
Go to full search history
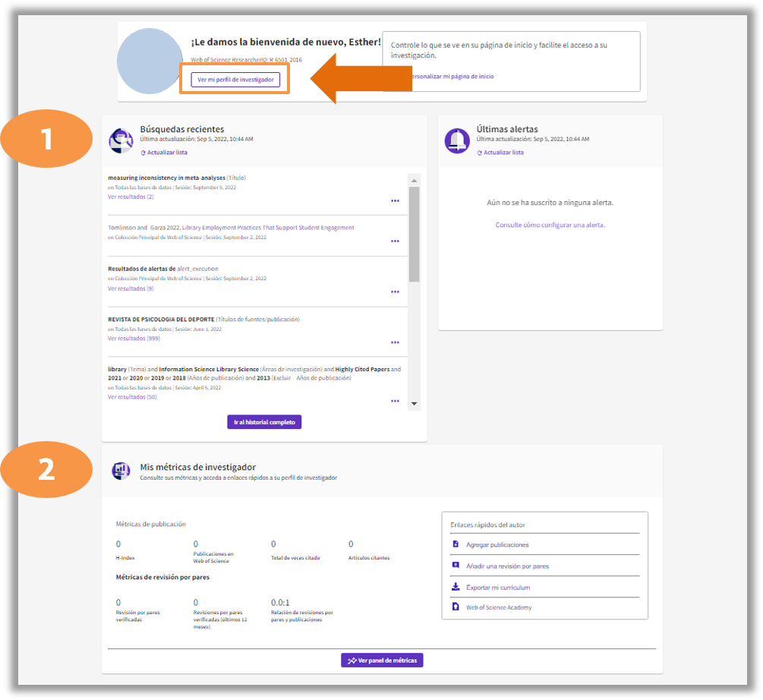click(264, 422)
